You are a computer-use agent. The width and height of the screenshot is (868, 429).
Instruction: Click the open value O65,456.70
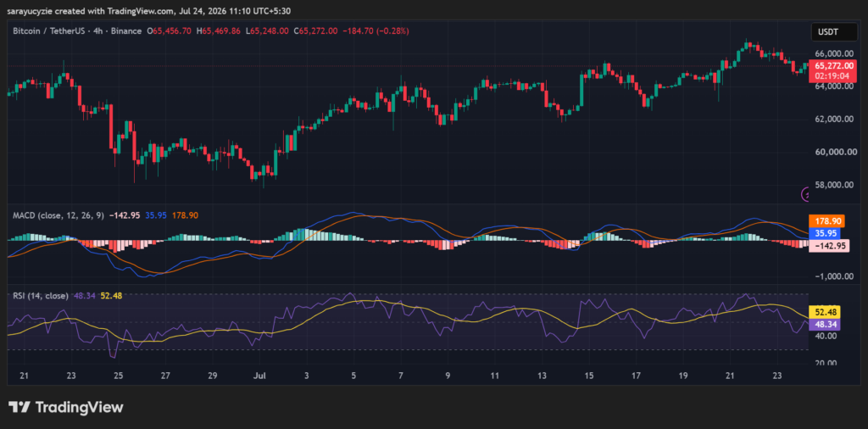170,31
